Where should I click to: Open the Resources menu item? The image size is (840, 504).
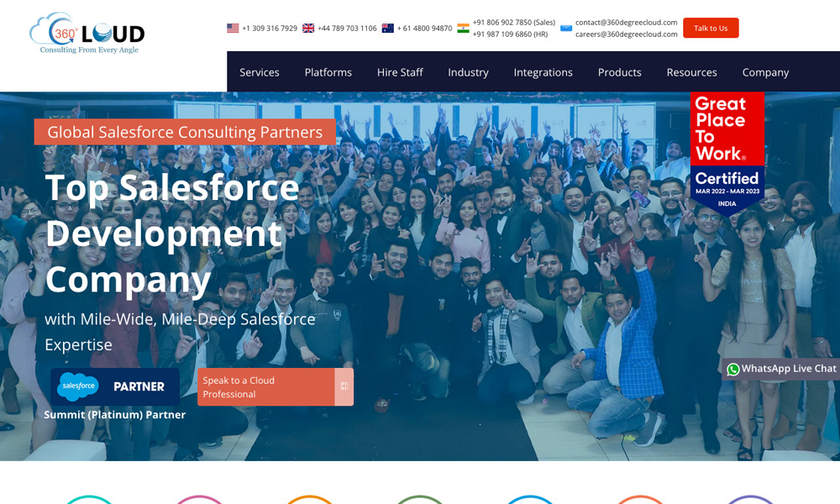691,72
